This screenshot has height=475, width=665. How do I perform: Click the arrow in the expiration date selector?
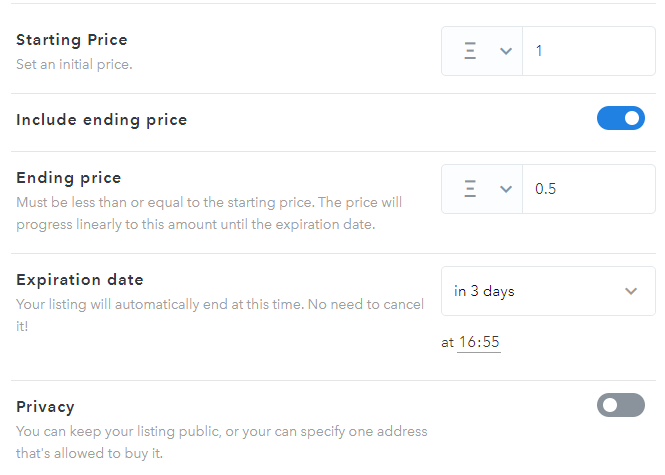tap(630, 291)
